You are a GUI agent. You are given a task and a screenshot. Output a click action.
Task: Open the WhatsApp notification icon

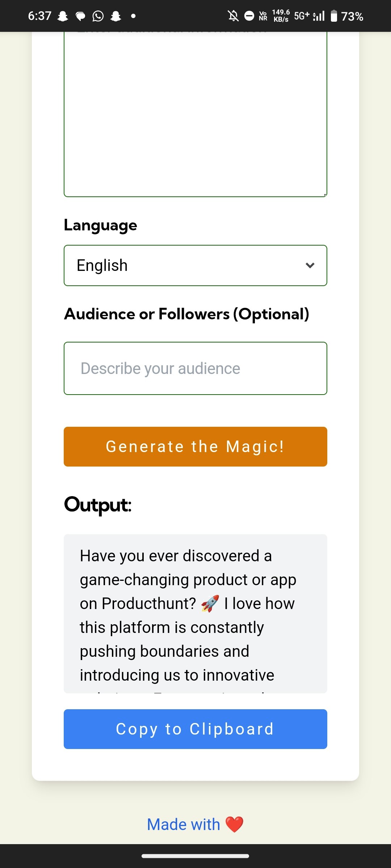pyautogui.click(x=98, y=16)
